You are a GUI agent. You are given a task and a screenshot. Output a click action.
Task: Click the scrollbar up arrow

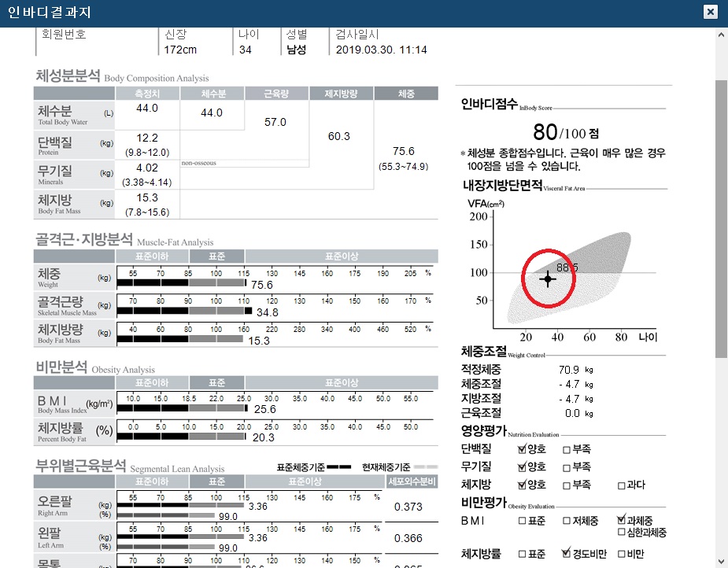point(720,34)
